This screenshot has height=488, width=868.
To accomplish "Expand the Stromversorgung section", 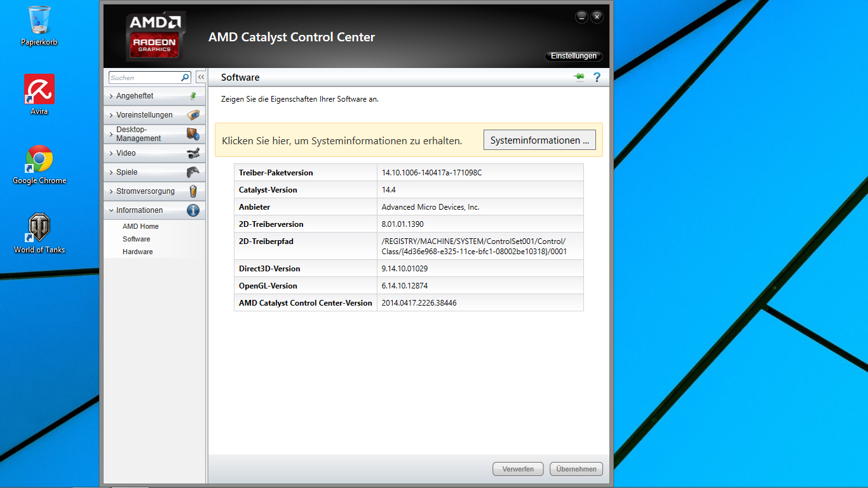I will click(154, 191).
